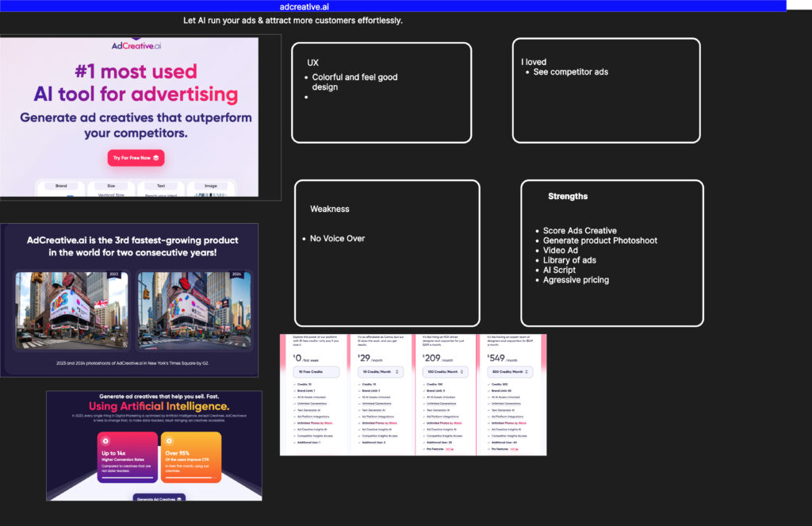Click the 'Try For Free Now' button
The image size is (812, 526).
pos(136,158)
